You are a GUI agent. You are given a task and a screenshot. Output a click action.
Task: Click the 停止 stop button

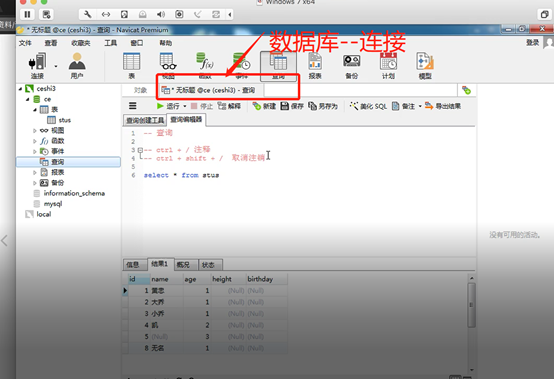[202, 106]
